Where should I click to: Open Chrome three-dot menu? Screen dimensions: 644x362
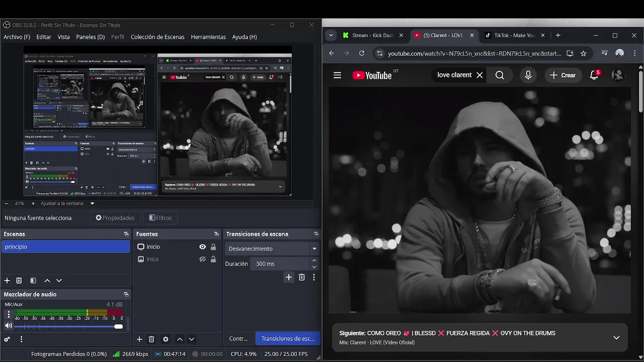point(635,53)
